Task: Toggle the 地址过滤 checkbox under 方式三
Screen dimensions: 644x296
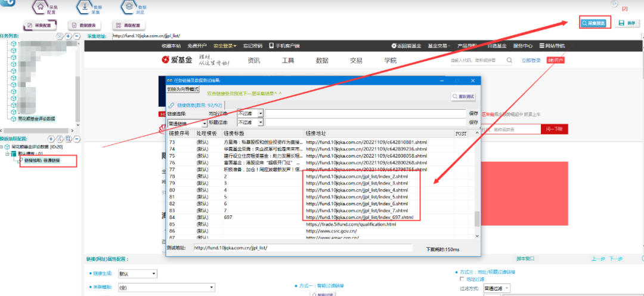Action: pyautogui.click(x=462, y=279)
